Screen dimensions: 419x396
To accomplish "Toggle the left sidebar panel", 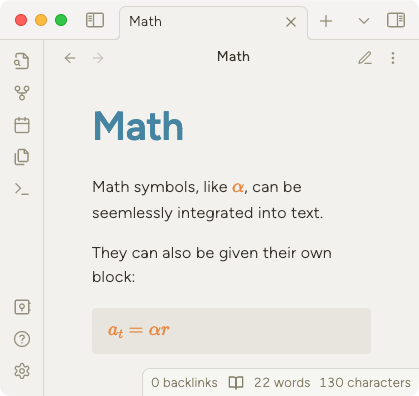I will tap(95, 20).
